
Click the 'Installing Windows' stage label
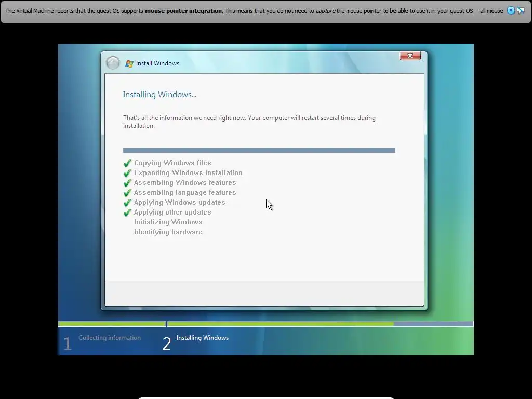pos(203,338)
